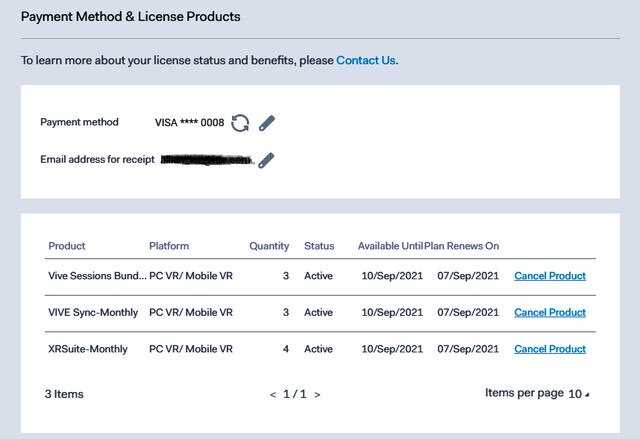Viewport: 640px width, 439px height.
Task: Click the Available Until column header
Action: pos(390,246)
